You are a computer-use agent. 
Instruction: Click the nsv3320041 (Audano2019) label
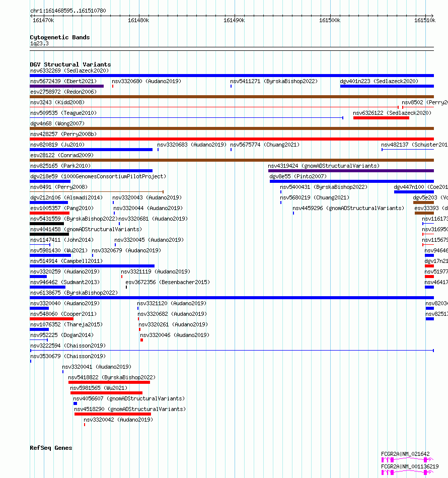pyautogui.click(x=97, y=367)
